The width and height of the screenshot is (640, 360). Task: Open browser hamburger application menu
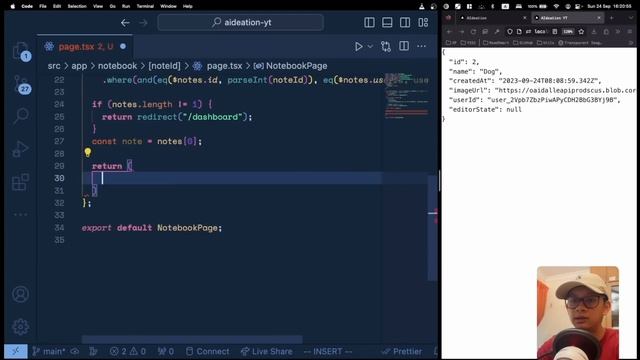coord(630,31)
